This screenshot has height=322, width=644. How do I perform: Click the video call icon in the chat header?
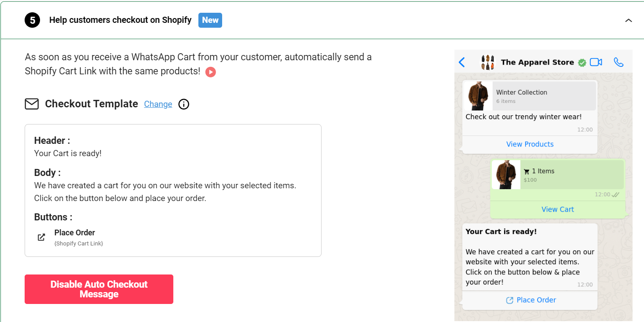tap(596, 62)
